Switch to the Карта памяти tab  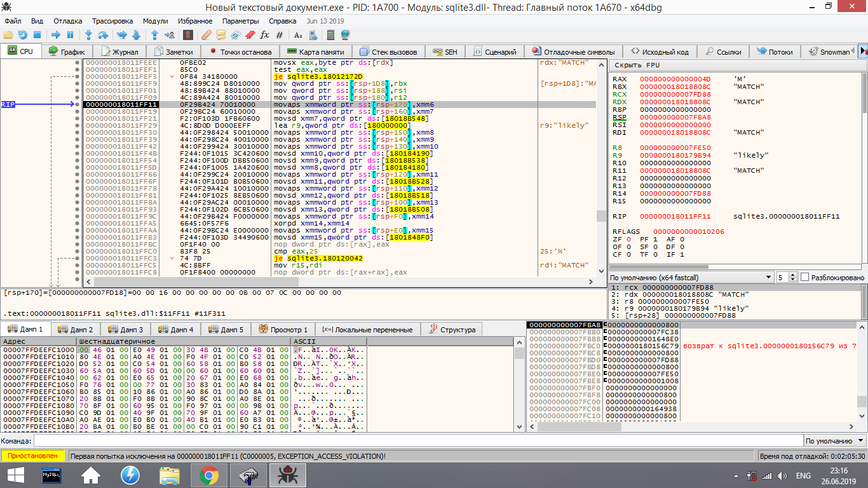(315, 51)
